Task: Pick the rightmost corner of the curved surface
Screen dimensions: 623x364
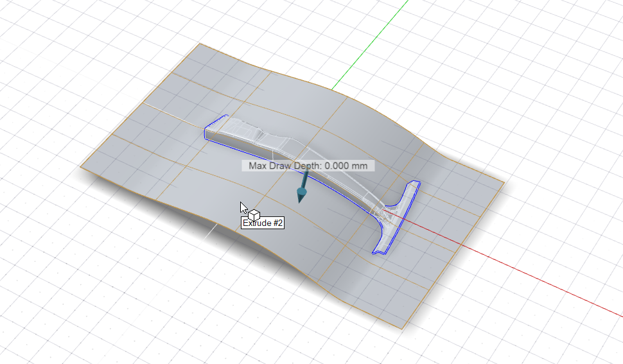Action: click(x=504, y=184)
